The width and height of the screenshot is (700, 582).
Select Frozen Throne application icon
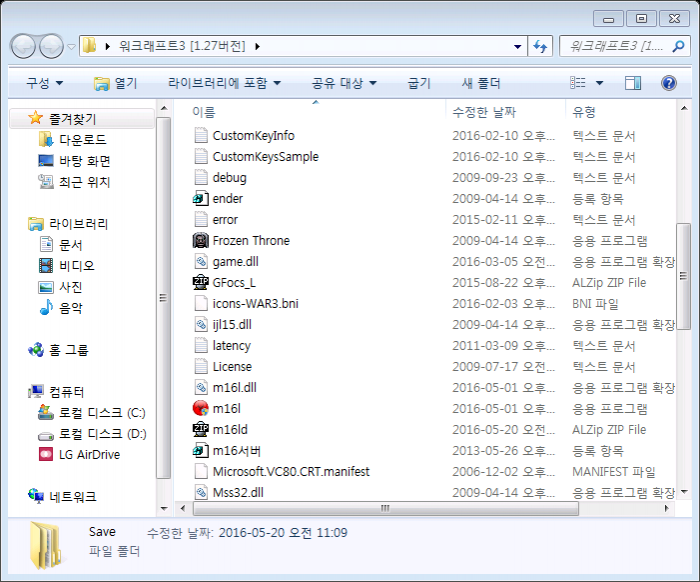pos(201,240)
